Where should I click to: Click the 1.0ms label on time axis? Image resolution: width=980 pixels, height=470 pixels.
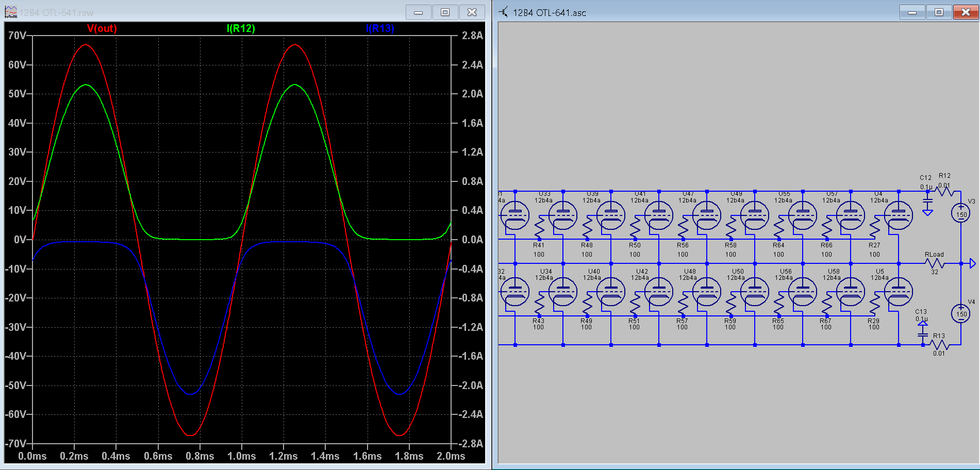(x=242, y=457)
